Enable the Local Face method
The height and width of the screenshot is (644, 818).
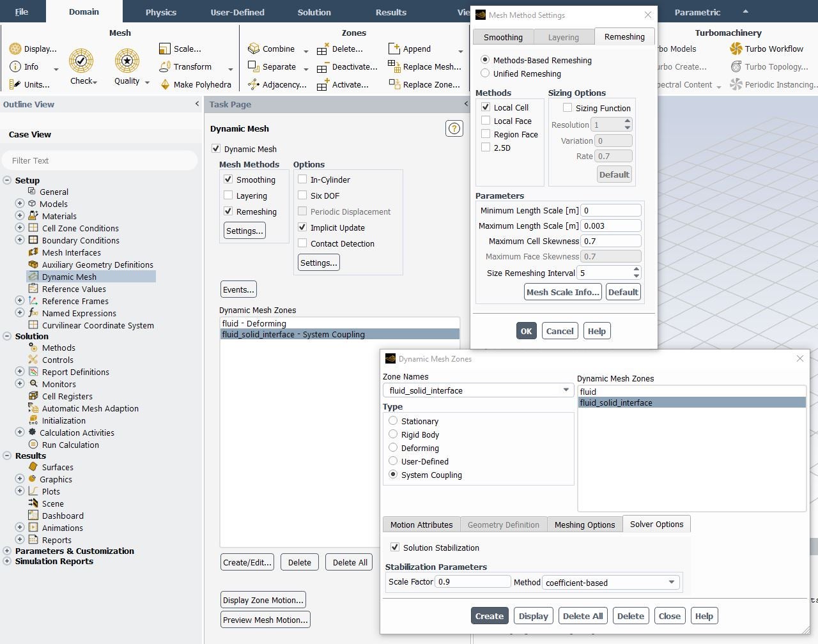point(486,121)
